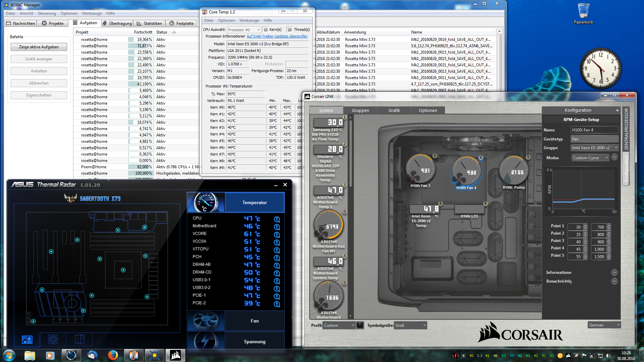Expand the Informationen section

(x=614, y=273)
